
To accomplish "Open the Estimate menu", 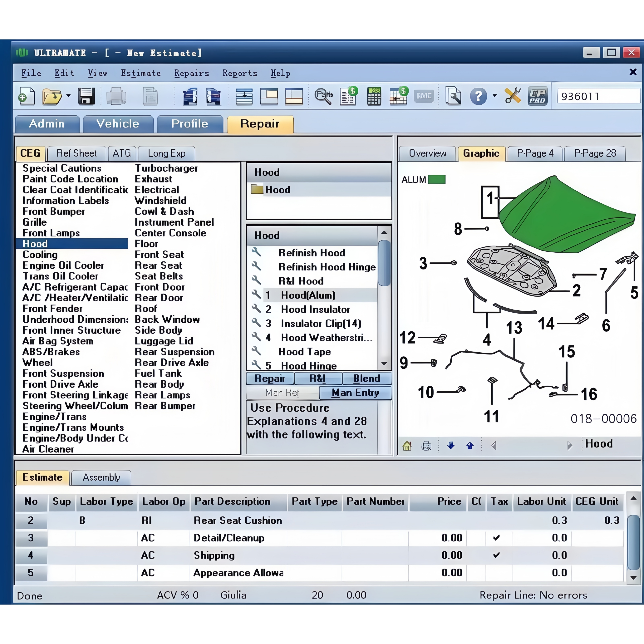I will tap(141, 73).
